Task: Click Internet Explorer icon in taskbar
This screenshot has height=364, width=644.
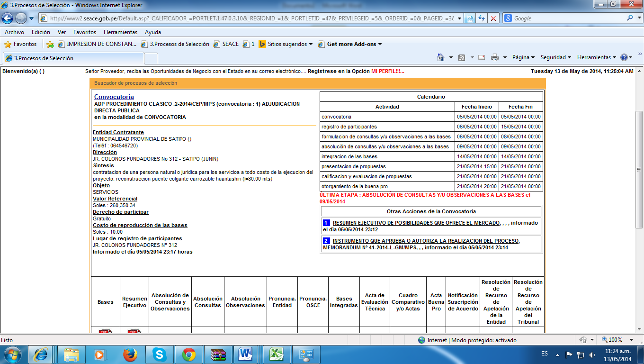Action: click(41, 354)
